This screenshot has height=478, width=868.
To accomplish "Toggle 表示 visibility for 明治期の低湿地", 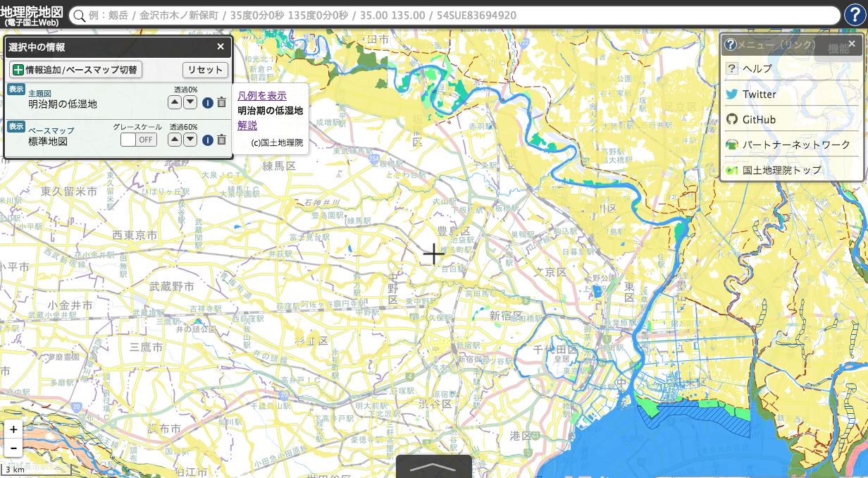I will pyautogui.click(x=16, y=90).
